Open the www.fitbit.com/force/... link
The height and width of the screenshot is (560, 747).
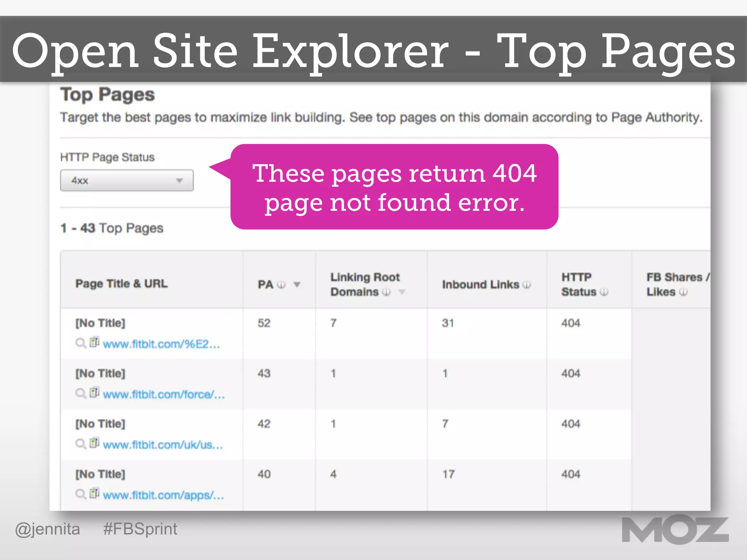click(164, 394)
